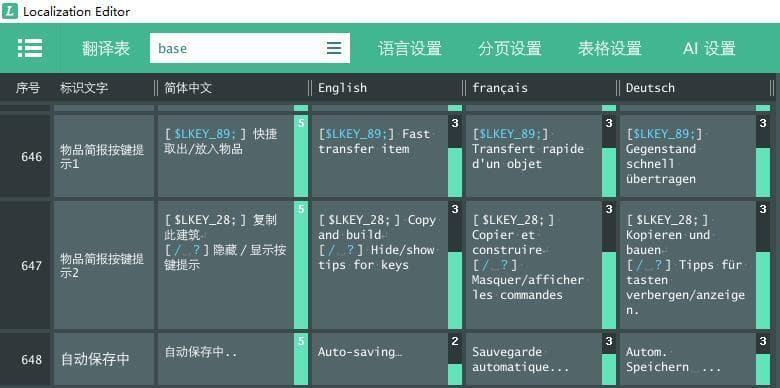Click Chinese cell 复制此建筑 in row 647
The width and height of the screenshot is (780, 388).
pos(226,265)
